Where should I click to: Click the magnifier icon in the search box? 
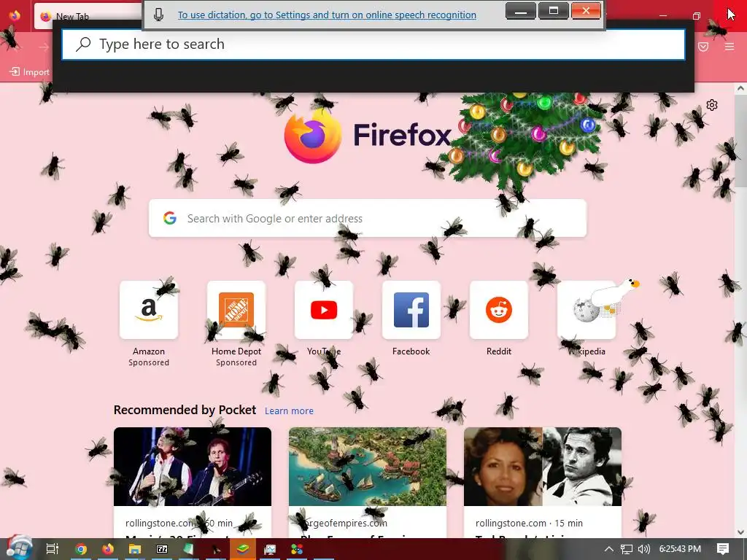(x=83, y=44)
